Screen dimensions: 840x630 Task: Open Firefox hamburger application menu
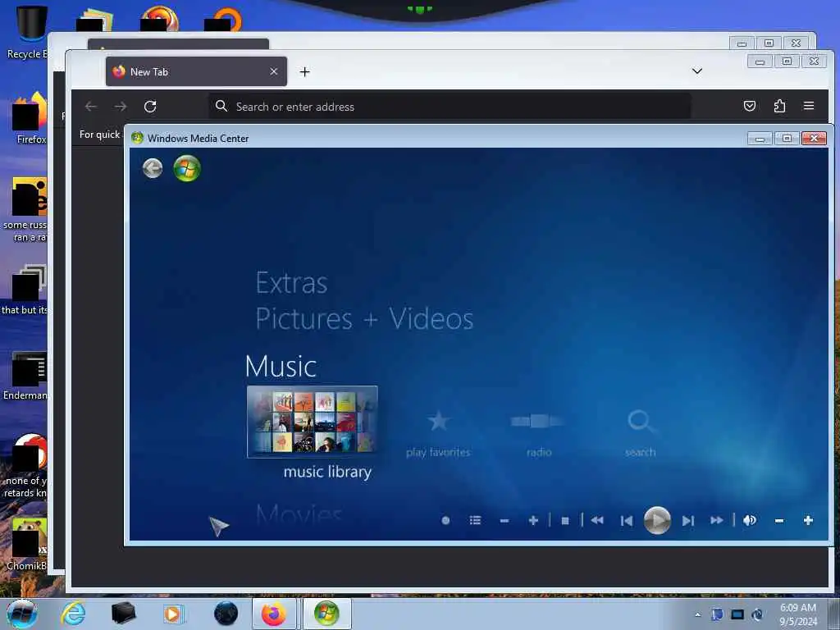coord(809,106)
